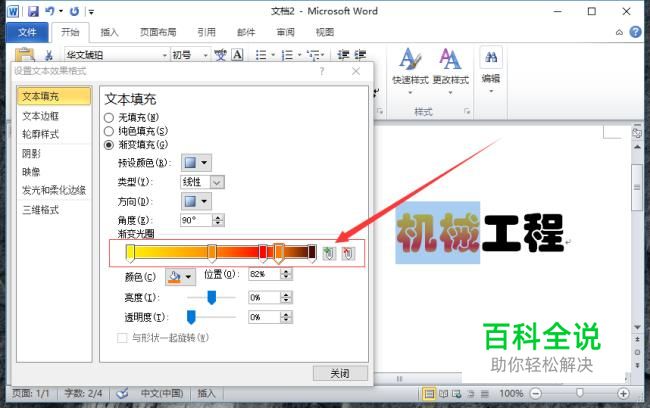
Task: Select the 发光和柔化边缘 glow category
Action: [54, 190]
